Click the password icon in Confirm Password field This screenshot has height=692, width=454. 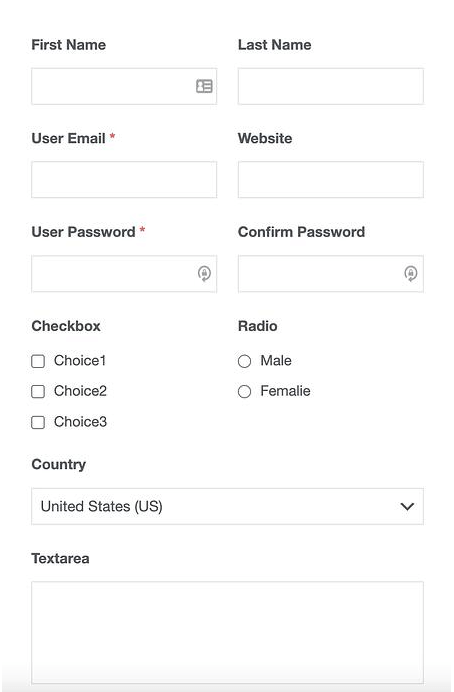pos(411,273)
